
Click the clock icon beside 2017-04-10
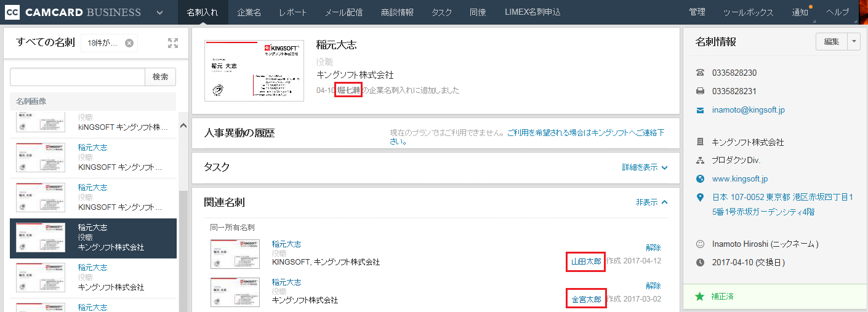(699, 262)
